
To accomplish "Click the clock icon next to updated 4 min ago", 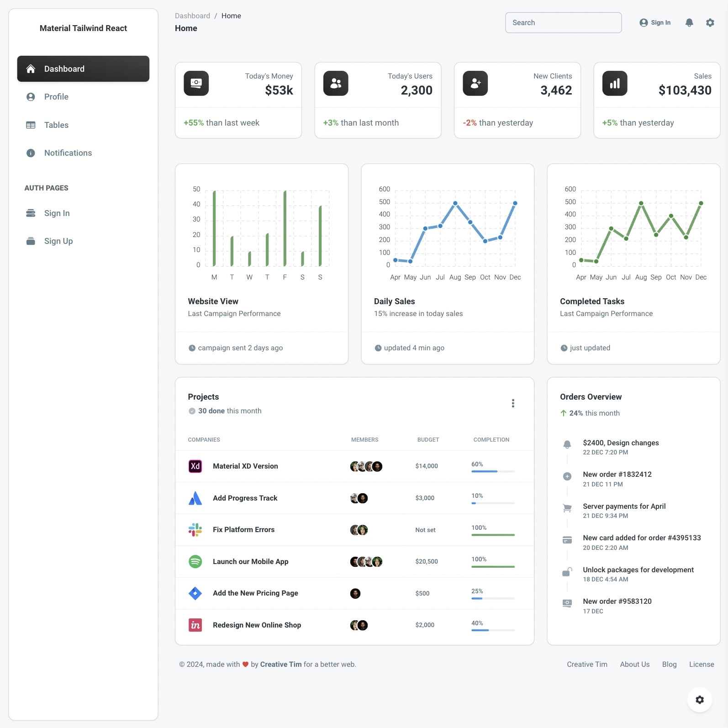I will 378,348.
